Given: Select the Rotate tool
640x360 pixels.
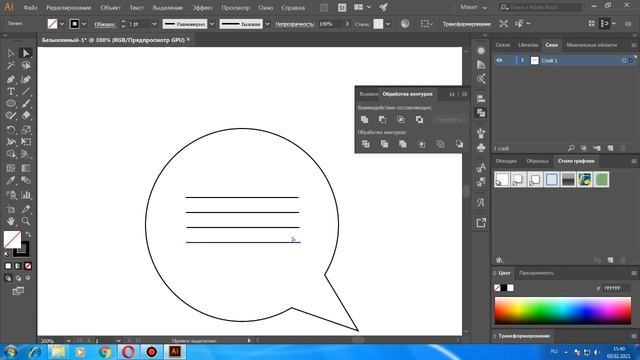Looking at the screenshot, I should [x=11, y=130].
